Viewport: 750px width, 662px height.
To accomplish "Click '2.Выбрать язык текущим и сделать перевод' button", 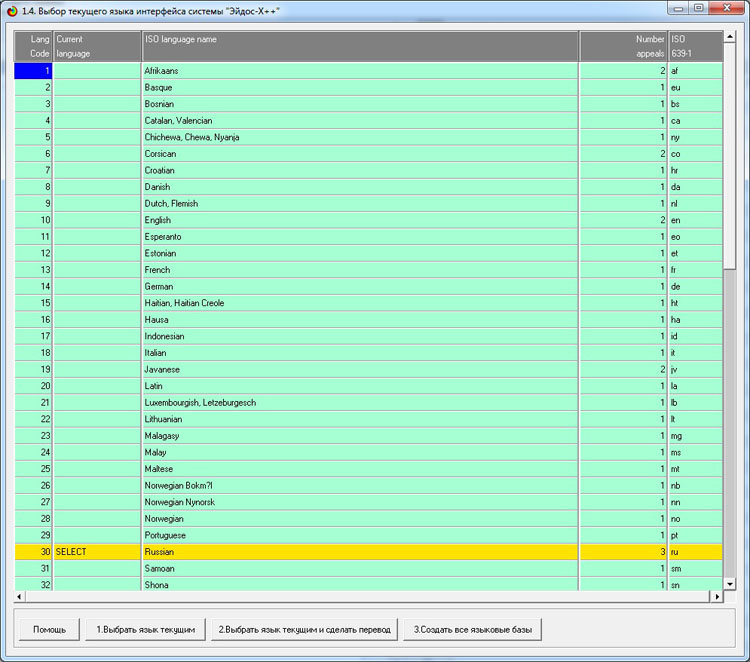I will [304, 629].
